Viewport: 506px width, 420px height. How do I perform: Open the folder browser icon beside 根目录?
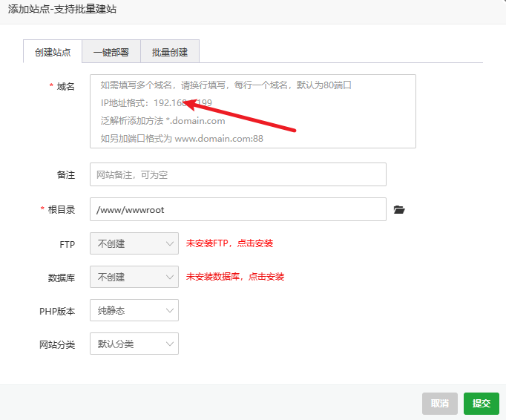(x=399, y=210)
